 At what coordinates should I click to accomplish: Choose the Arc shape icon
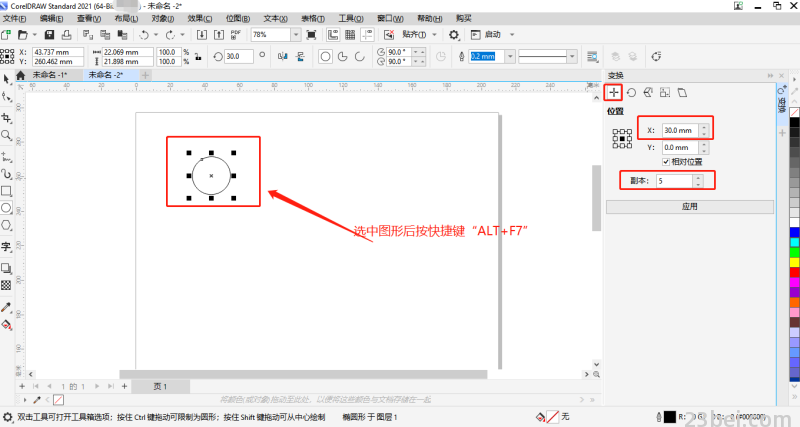[360, 56]
